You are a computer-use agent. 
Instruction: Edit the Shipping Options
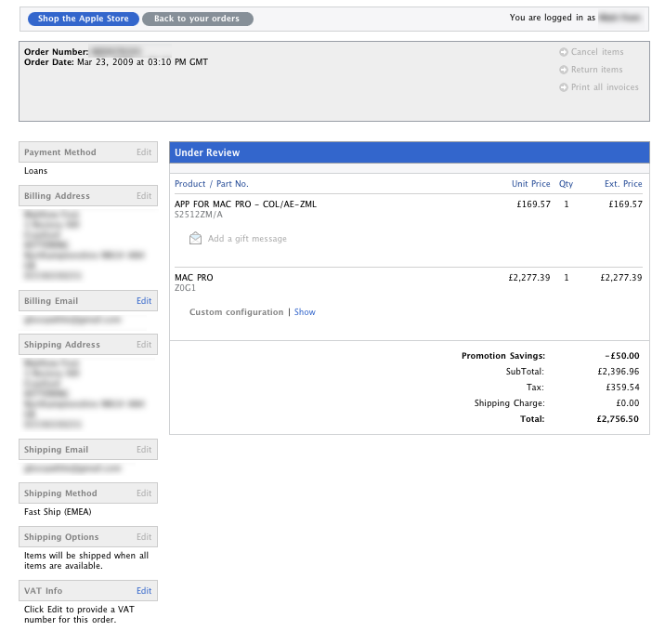click(x=144, y=537)
